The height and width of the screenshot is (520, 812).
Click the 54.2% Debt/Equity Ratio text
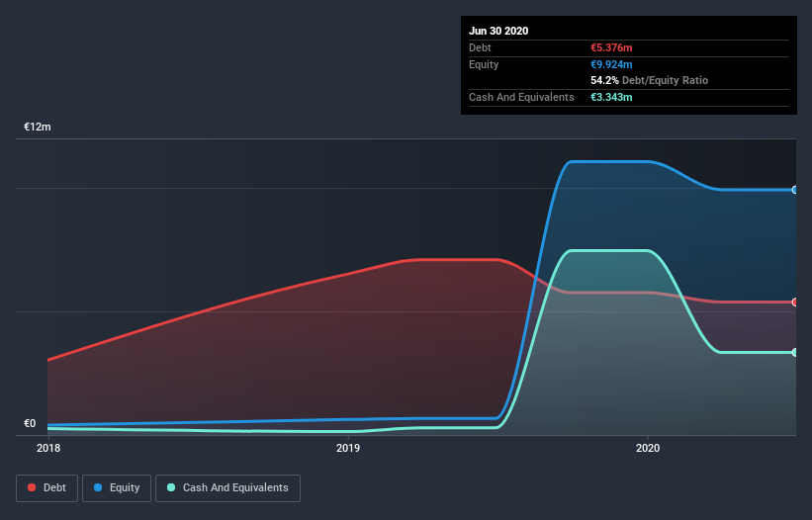tap(650, 80)
